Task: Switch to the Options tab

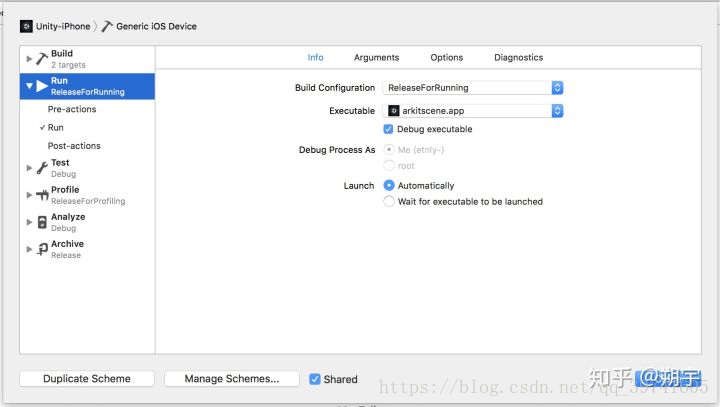Action: coord(447,57)
